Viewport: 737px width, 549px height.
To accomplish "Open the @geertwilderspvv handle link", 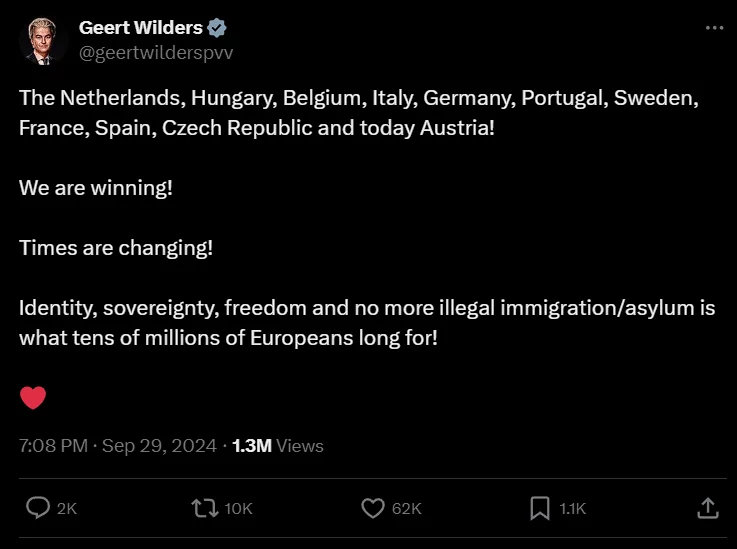I will [x=156, y=53].
